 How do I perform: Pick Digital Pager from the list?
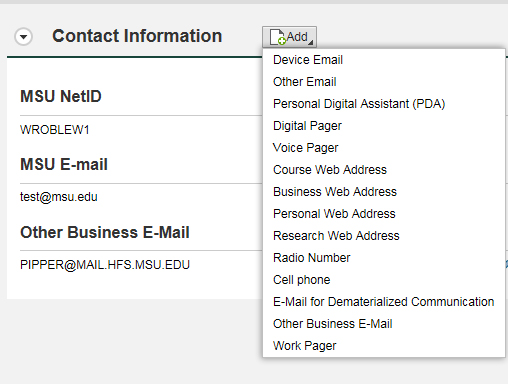(x=307, y=126)
